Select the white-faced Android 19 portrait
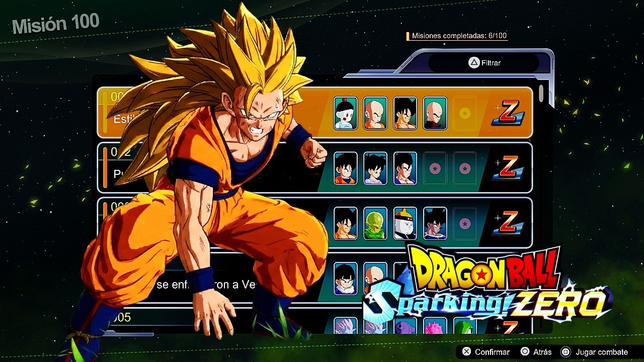 click(405, 223)
